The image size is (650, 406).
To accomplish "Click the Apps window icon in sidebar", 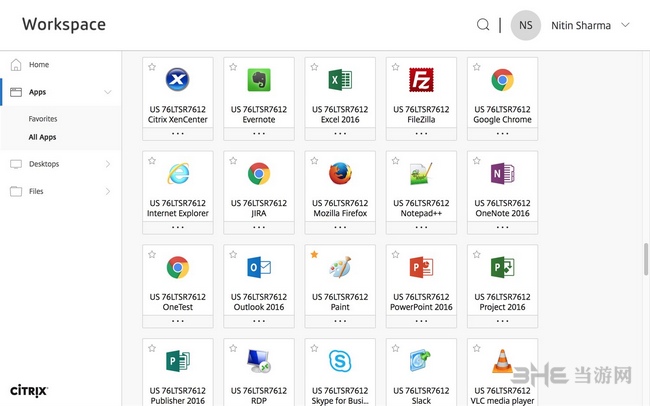I will pyautogui.click(x=16, y=92).
